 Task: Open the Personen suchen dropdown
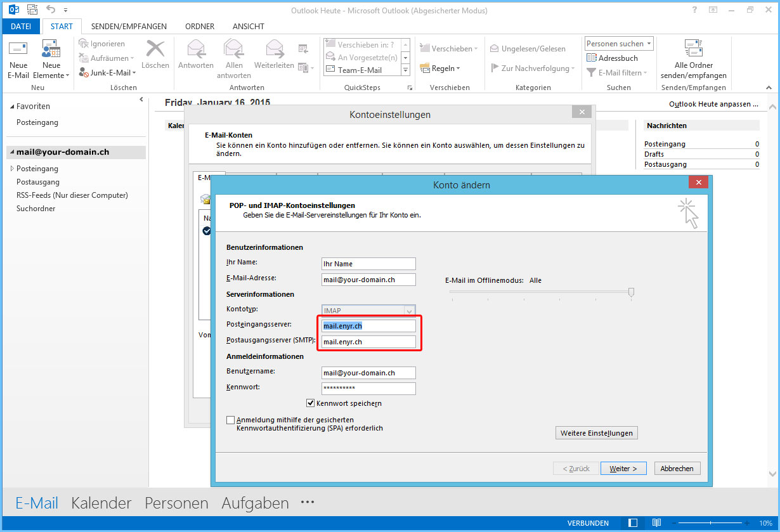click(619, 44)
